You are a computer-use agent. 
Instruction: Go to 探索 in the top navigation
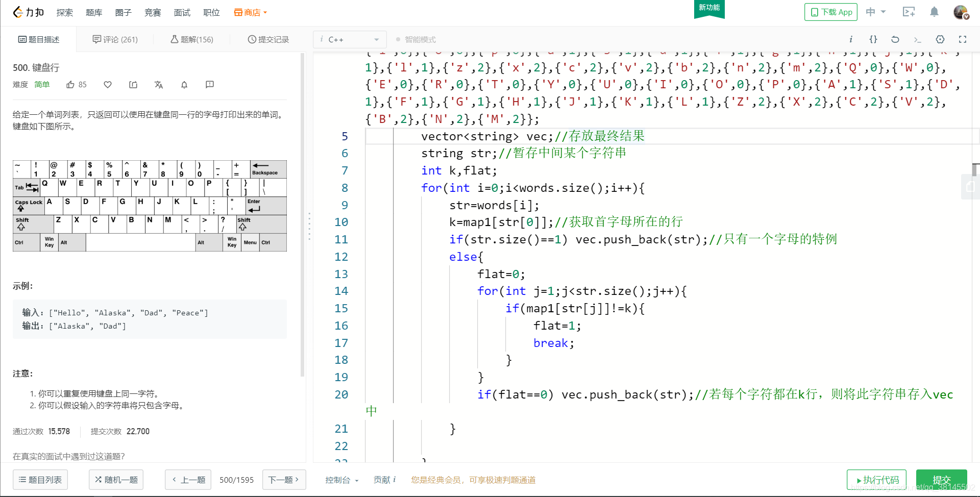click(64, 12)
